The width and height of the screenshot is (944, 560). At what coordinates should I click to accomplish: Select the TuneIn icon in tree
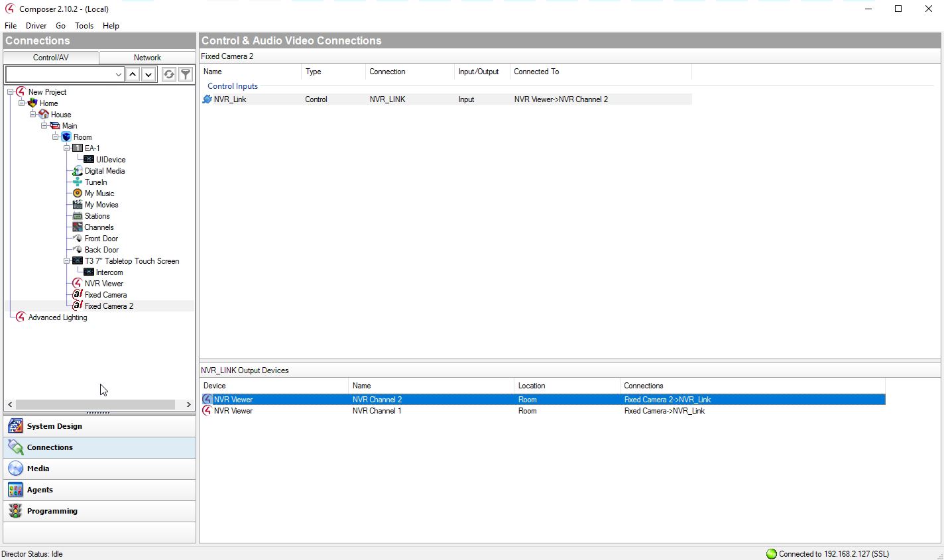[78, 182]
